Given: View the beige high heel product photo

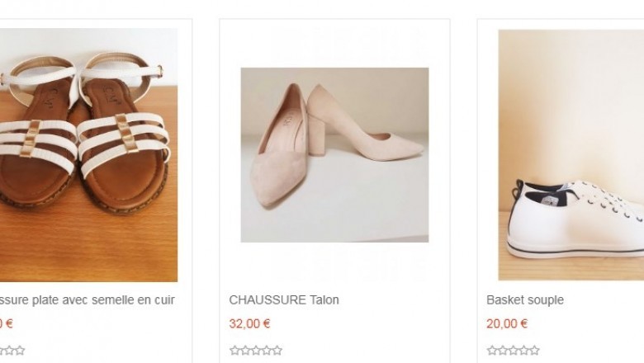Looking at the screenshot, I should [334, 155].
